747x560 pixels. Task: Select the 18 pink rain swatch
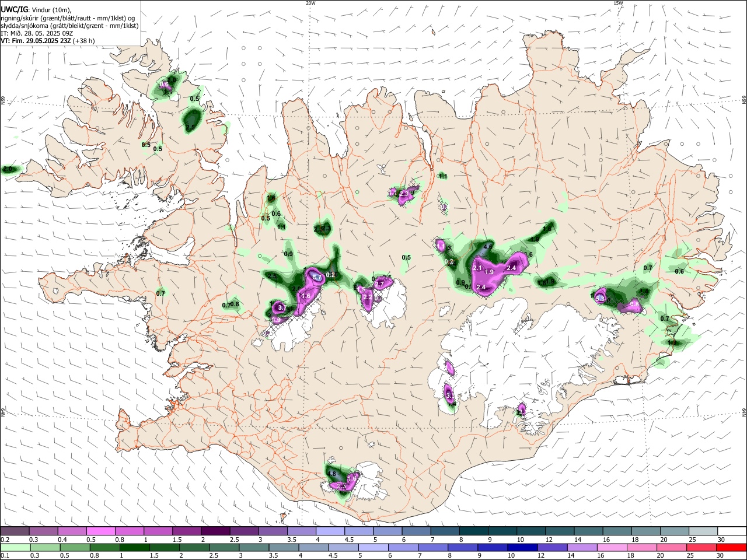[643, 547]
